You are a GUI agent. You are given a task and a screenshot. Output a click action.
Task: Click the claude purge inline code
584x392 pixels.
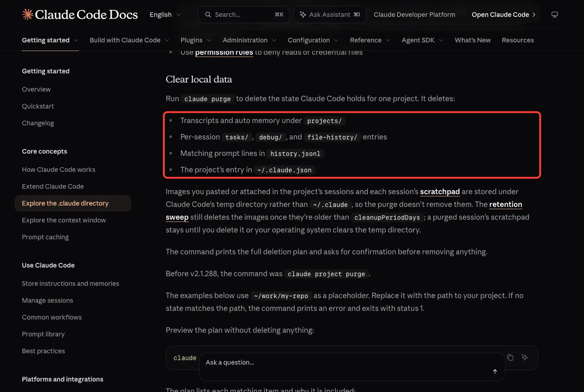(x=208, y=99)
